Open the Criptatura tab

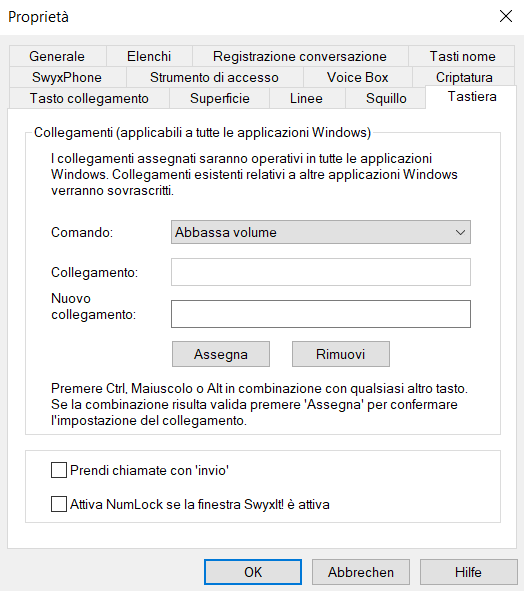click(x=464, y=77)
